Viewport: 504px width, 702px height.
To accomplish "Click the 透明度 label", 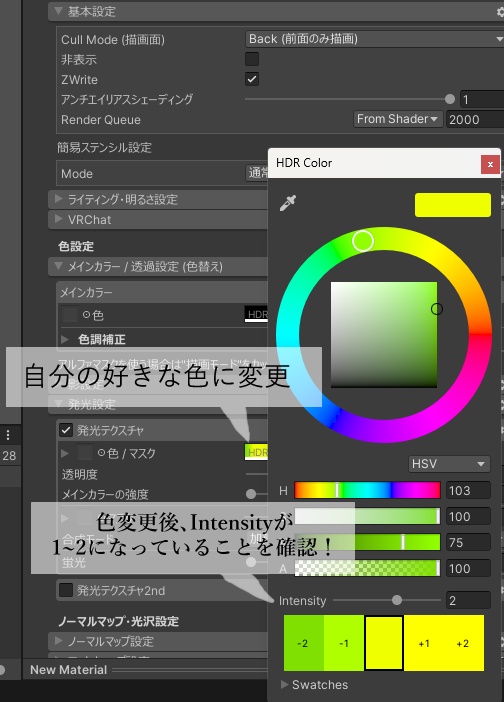I will click(x=80, y=474).
